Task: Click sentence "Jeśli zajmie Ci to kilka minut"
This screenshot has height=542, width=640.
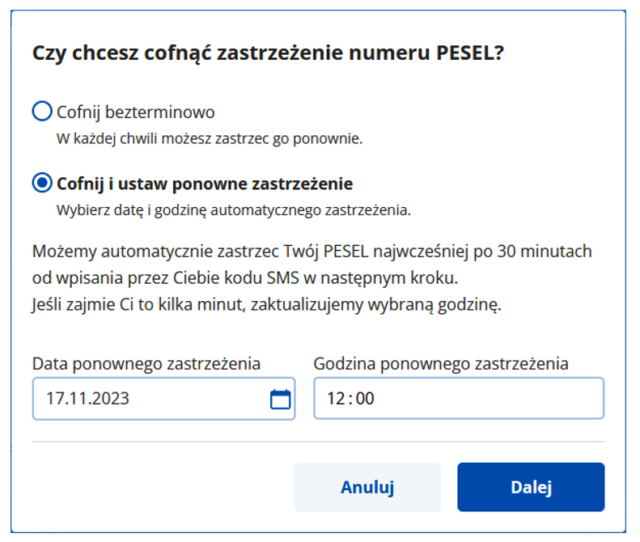Action: point(267,304)
